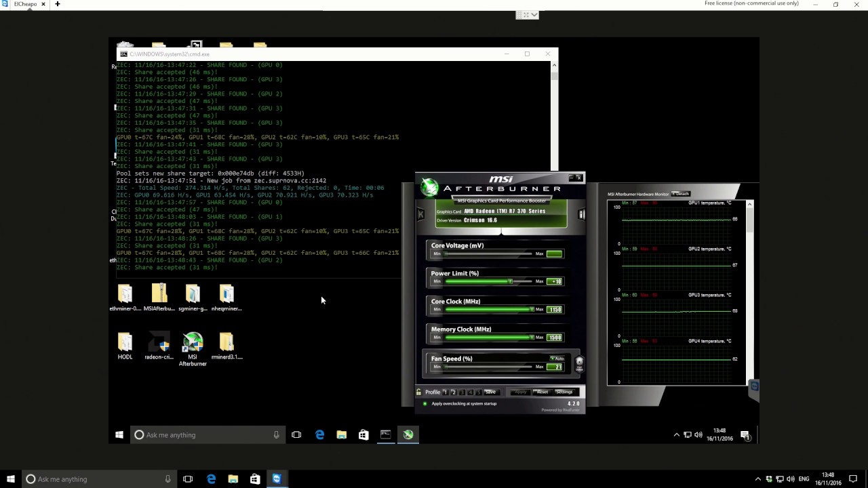Image resolution: width=868 pixels, height=488 pixels.
Task: Click the remote taskbar's Cortana microphone
Action: [276, 434]
